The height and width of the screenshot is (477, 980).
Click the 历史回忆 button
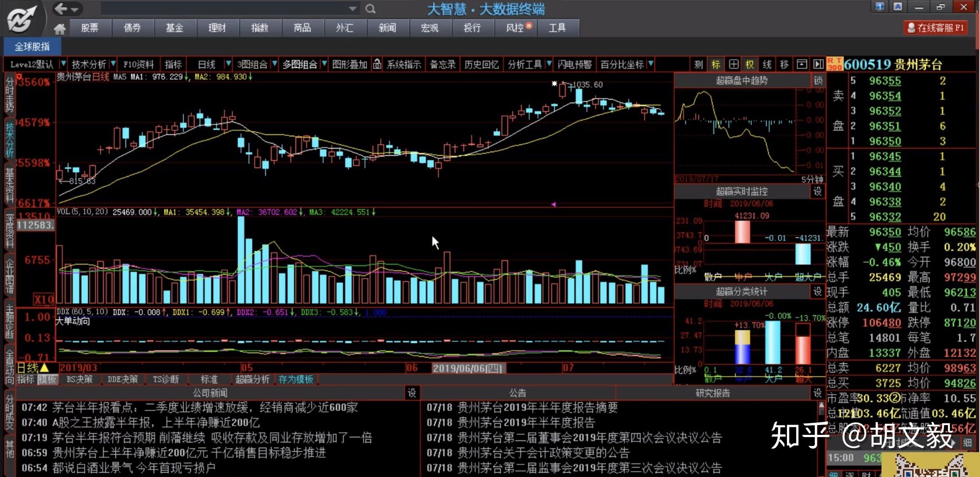tap(482, 64)
